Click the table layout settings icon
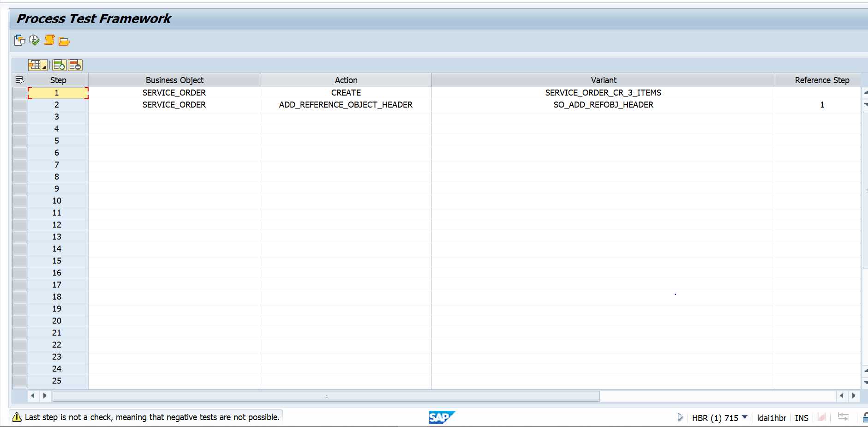This screenshot has height=427, width=868. (x=35, y=65)
